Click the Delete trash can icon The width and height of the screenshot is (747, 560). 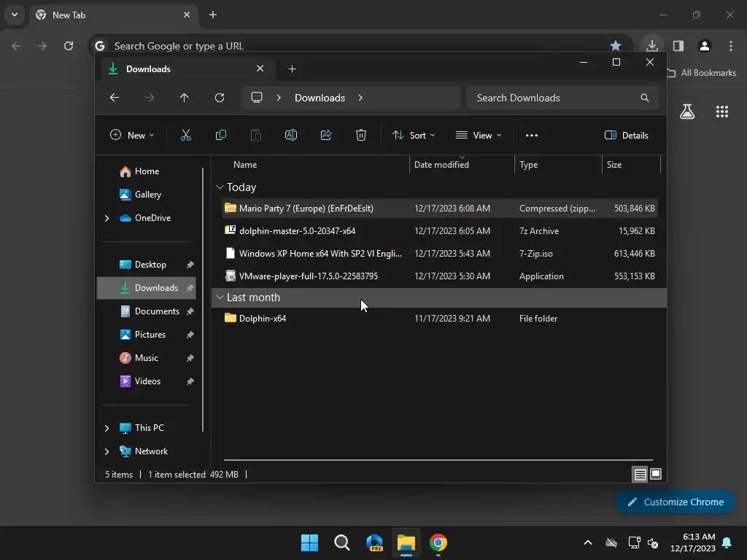pyautogui.click(x=361, y=135)
